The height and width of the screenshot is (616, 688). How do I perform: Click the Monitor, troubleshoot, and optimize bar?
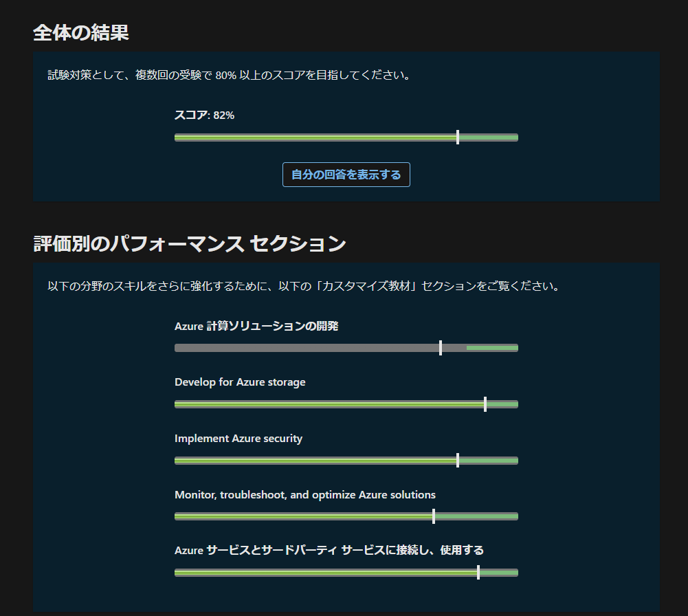(346, 516)
